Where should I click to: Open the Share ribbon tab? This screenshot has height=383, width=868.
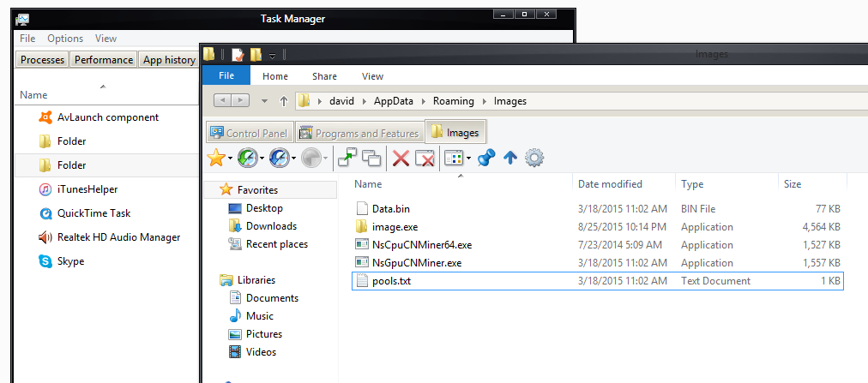coord(324,76)
